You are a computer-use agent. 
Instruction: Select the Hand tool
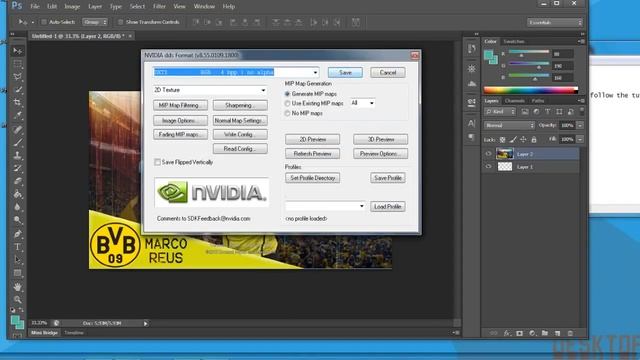click(17, 287)
